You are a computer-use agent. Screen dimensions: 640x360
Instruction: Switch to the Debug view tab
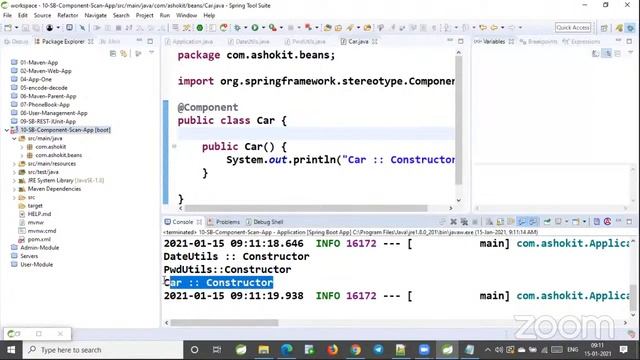[x=16, y=42]
